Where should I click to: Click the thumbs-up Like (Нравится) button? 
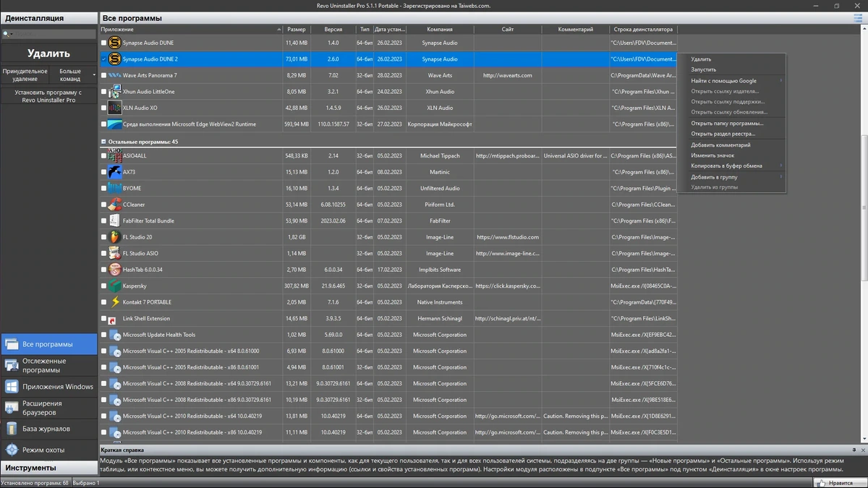[x=839, y=482]
